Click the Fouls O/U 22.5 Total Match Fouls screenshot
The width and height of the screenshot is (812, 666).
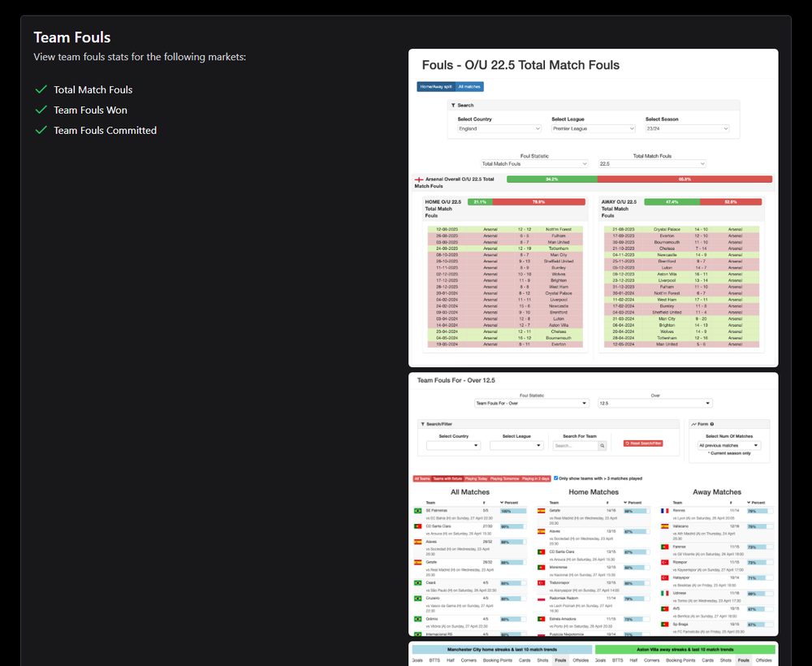(594, 208)
